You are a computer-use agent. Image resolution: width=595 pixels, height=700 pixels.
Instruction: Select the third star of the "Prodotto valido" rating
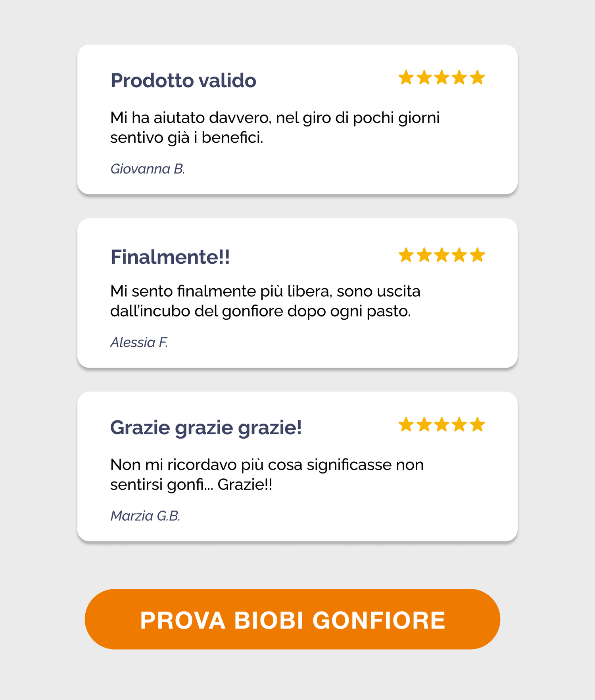441,78
